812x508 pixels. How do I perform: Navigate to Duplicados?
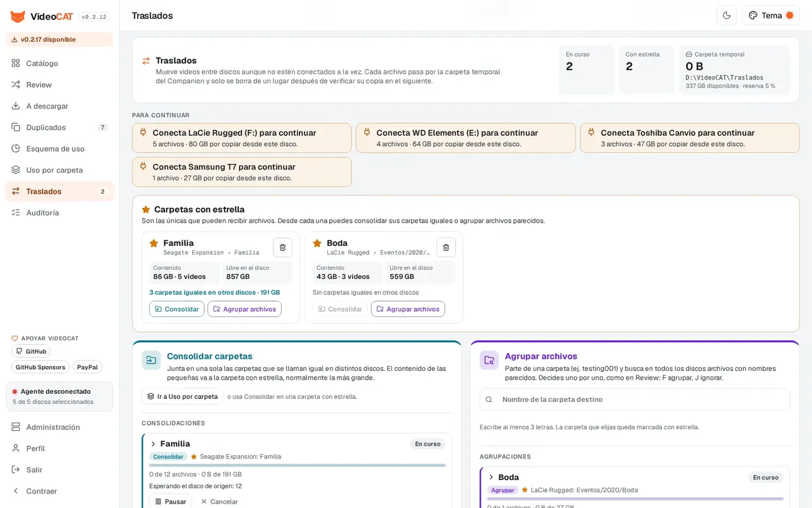coord(60,127)
